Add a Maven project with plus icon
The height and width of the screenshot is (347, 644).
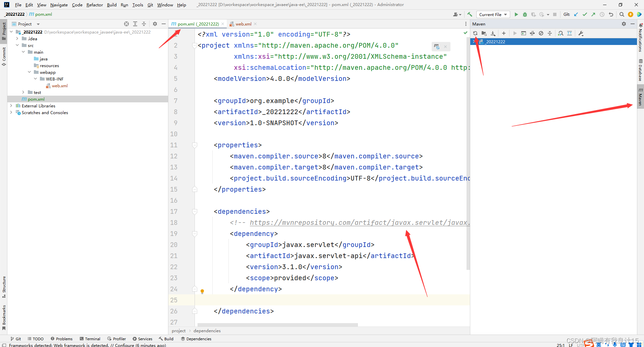click(504, 33)
